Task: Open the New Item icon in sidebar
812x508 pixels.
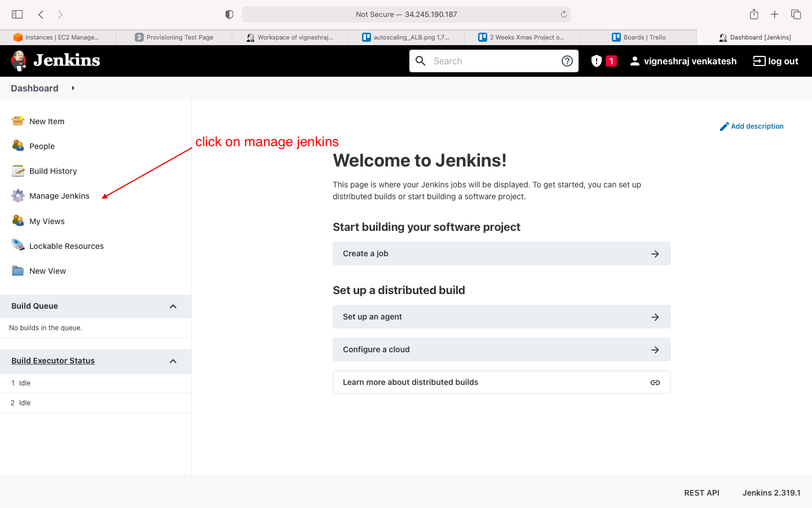Action: 18,121
